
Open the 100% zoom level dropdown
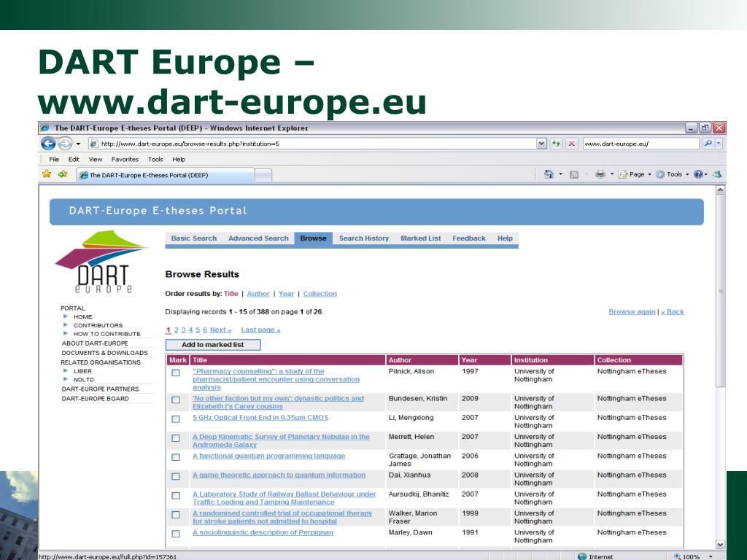(711, 556)
